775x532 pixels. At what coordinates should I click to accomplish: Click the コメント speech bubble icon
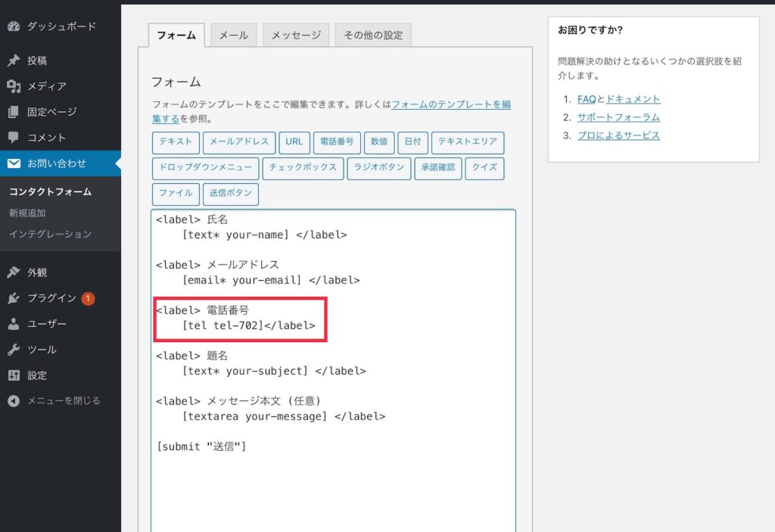coord(14,138)
